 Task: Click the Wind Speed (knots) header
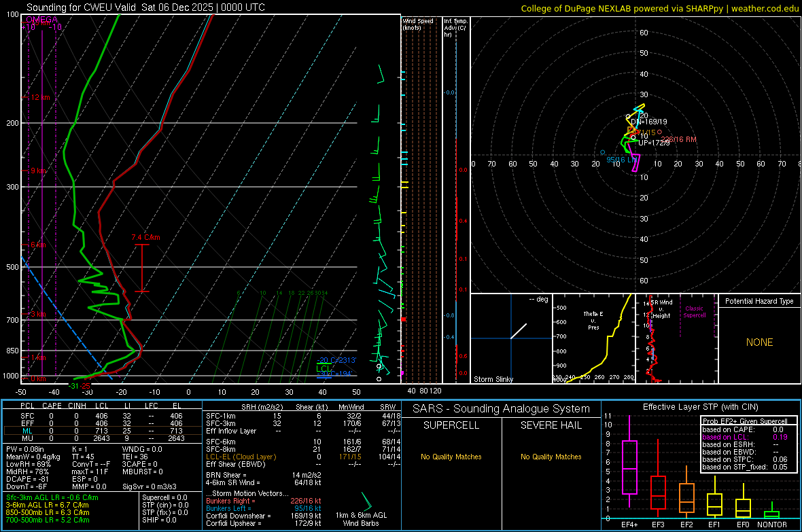[418, 24]
